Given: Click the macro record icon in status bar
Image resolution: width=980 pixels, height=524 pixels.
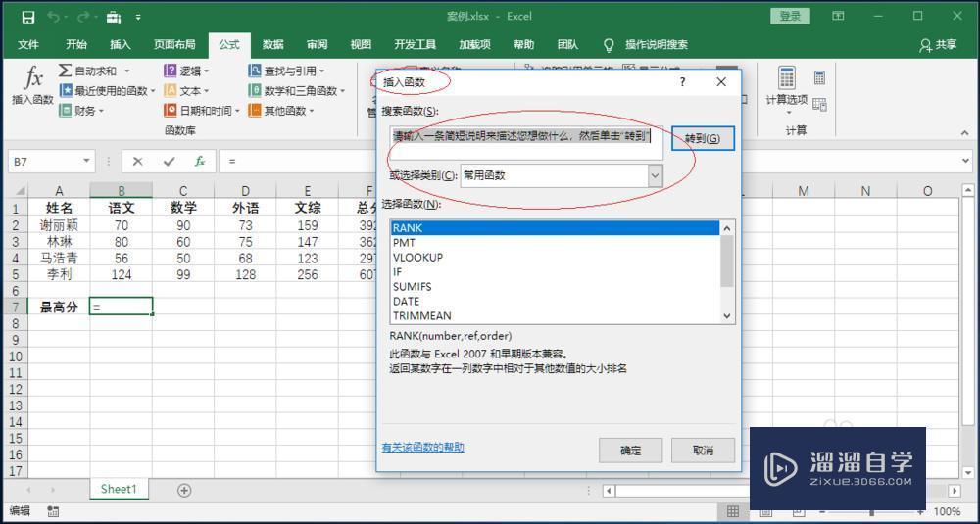Looking at the screenshot, I should [53, 511].
